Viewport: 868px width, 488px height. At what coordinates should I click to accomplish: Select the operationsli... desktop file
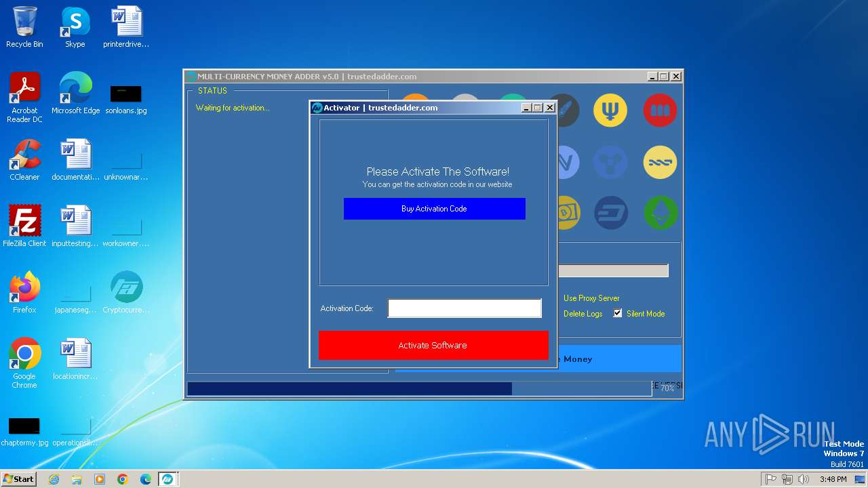click(75, 432)
